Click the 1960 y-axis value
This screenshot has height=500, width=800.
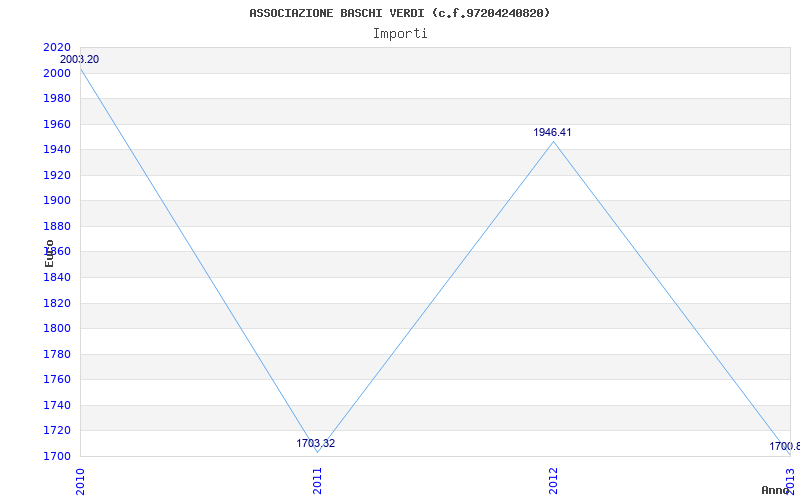pyautogui.click(x=57, y=124)
